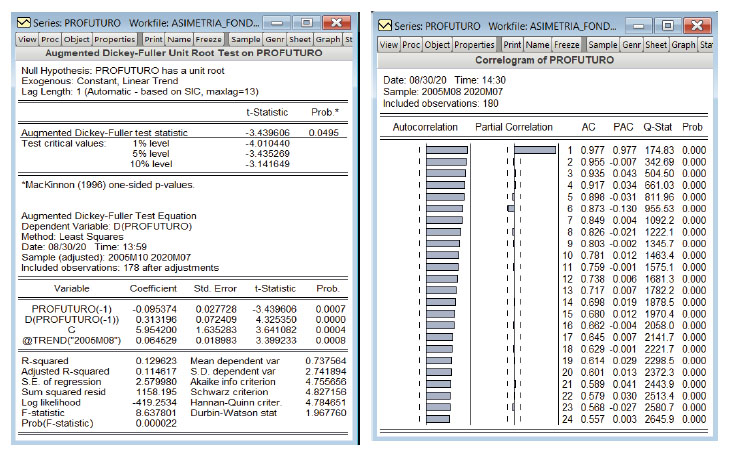Click the @TREND("2005M08") variable label
The image size is (736, 450).
point(72,340)
